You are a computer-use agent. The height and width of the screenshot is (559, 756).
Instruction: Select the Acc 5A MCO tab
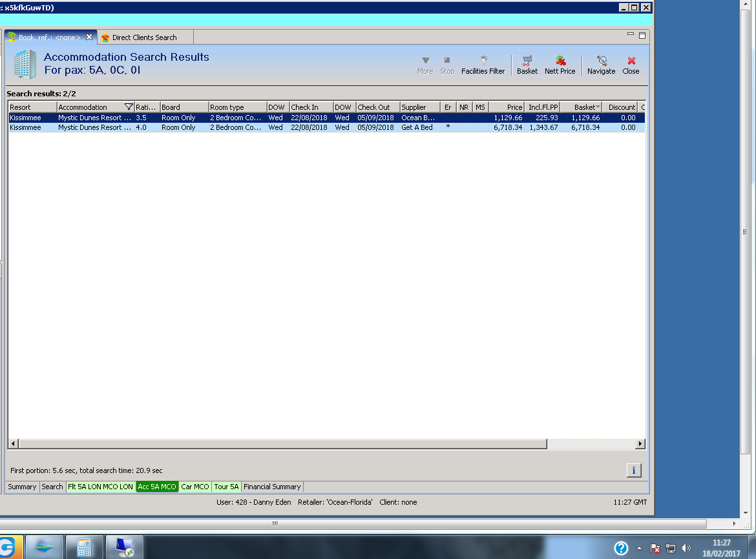click(x=157, y=487)
